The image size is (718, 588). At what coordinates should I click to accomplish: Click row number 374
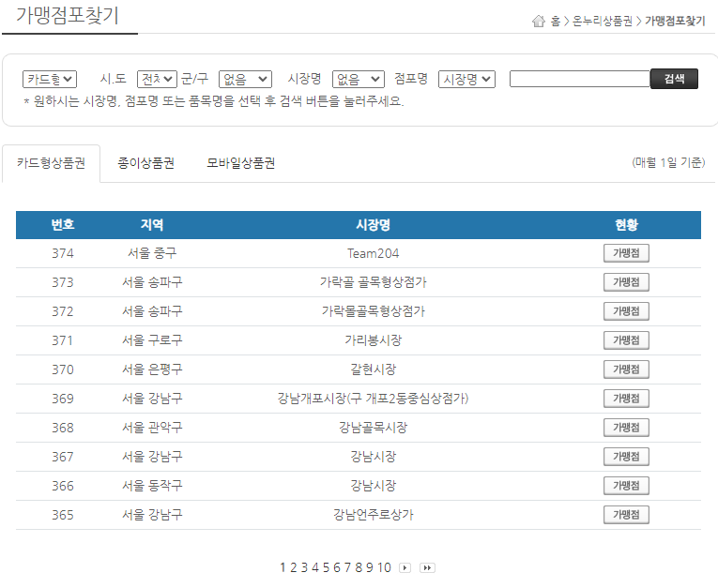[x=63, y=253]
